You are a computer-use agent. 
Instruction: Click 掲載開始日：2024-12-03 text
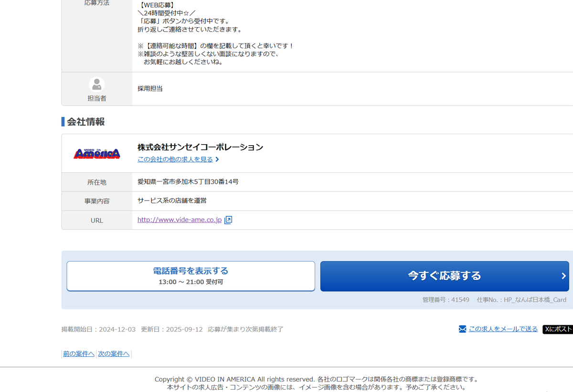click(x=98, y=329)
